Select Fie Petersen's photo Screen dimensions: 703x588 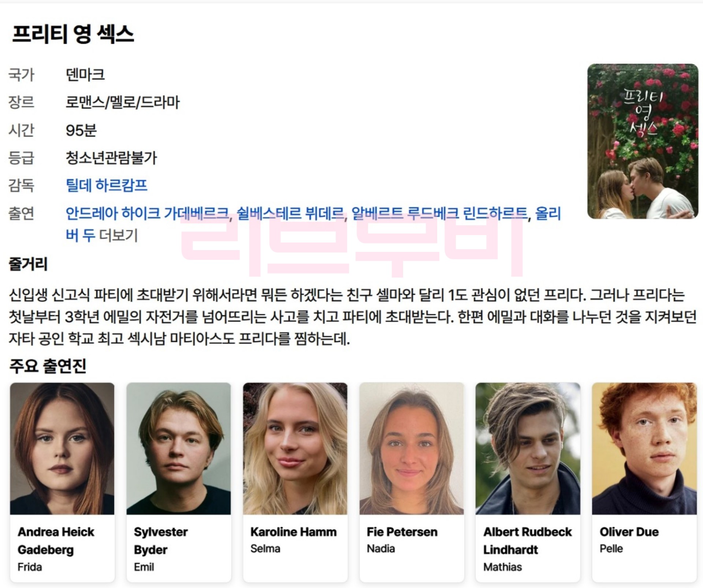[x=412, y=449]
